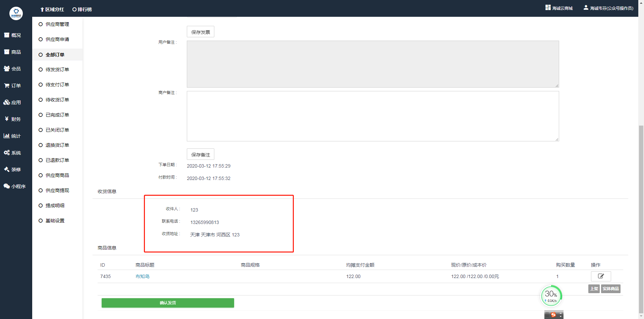The height and width of the screenshot is (319, 644).
Task: Click the product ID 7435
Action: point(105,276)
